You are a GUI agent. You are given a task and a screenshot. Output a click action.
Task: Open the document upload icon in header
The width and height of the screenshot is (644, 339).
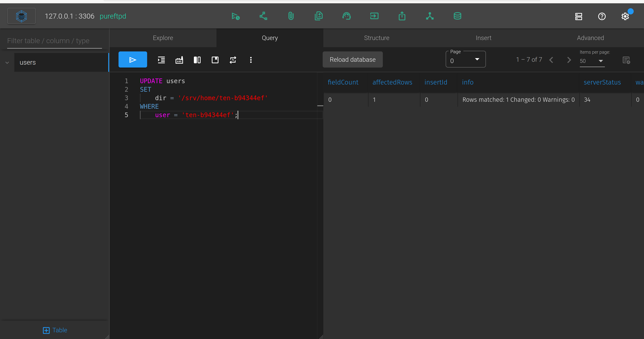pos(318,16)
